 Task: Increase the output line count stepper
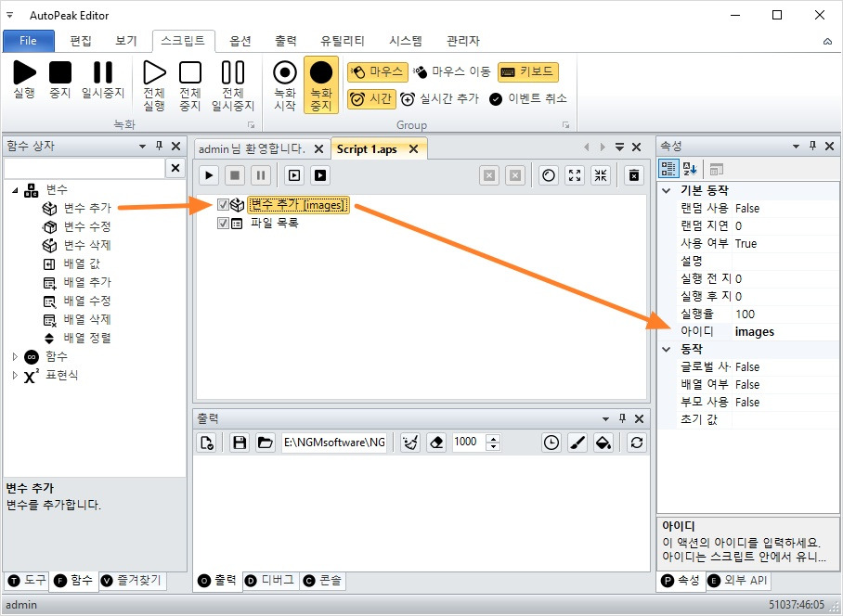pyautogui.click(x=493, y=438)
